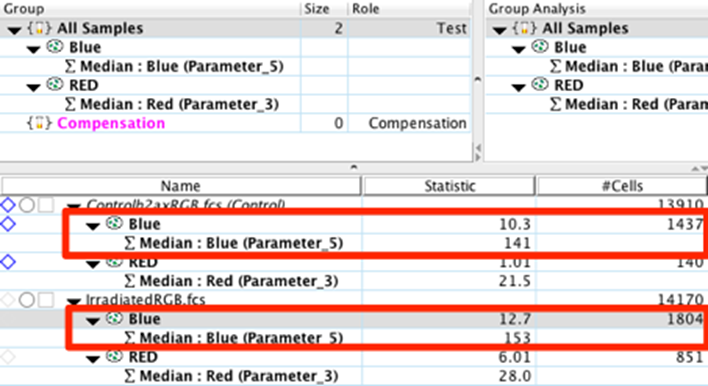Click the blue diamond beside the Control sample's RED gate
The image size is (708, 386).
pyautogui.click(x=8, y=261)
